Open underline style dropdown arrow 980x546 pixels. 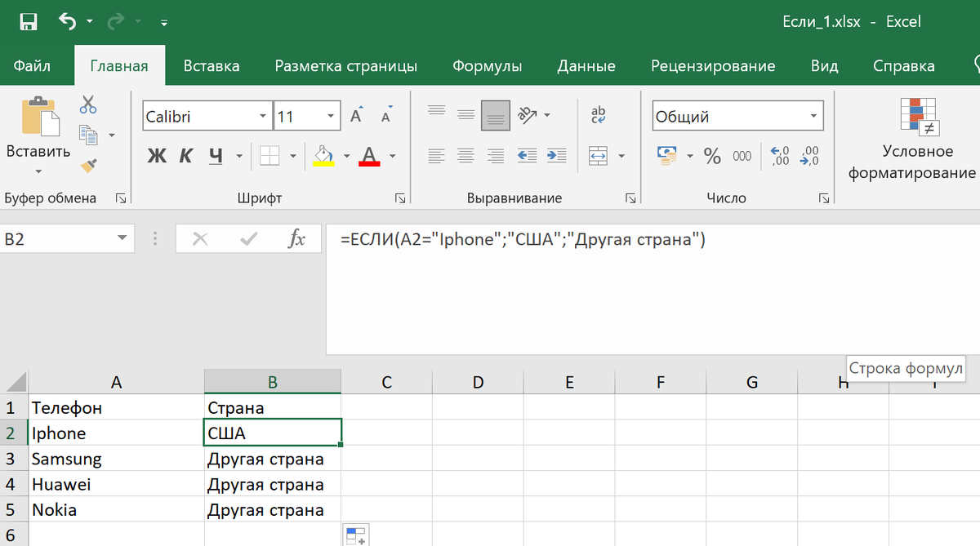tap(239, 156)
